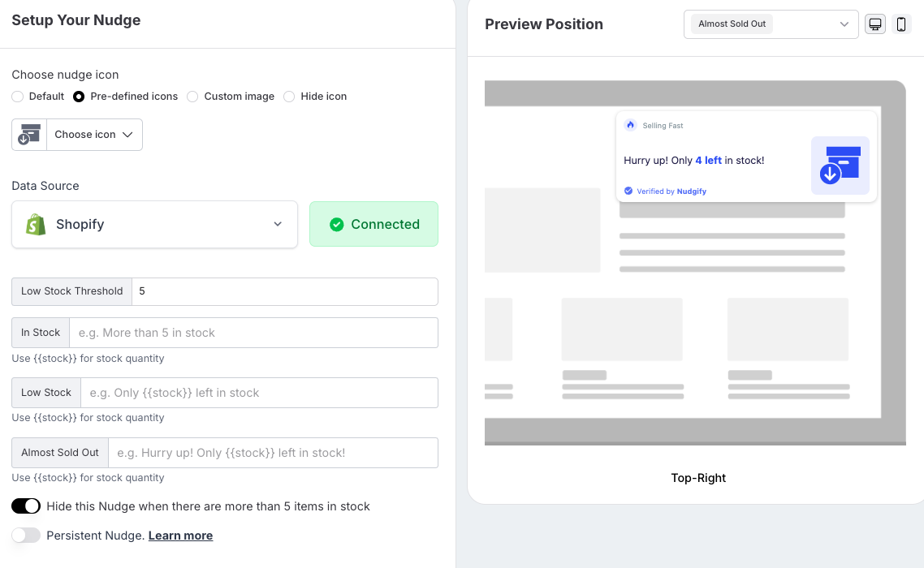The width and height of the screenshot is (924, 568).
Task: Switch preview to desktop view icon
Action: tap(874, 24)
